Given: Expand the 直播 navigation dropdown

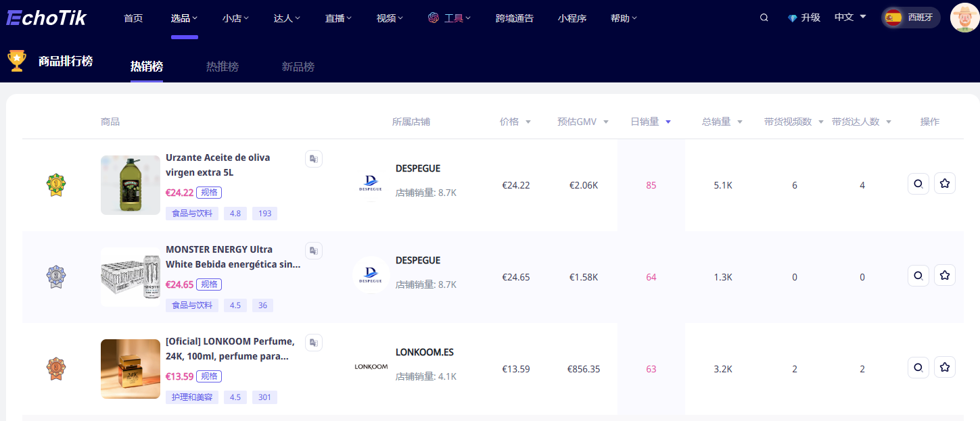Looking at the screenshot, I should pyautogui.click(x=338, y=18).
